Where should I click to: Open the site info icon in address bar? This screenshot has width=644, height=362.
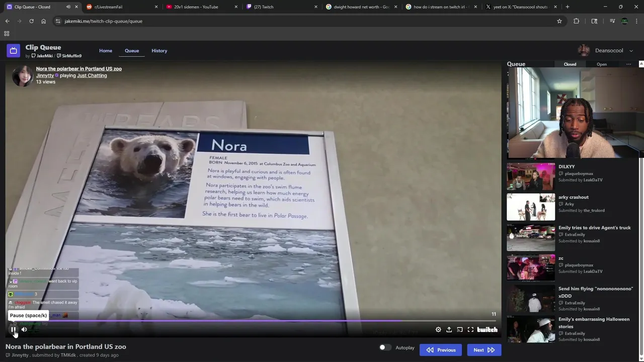58,21
